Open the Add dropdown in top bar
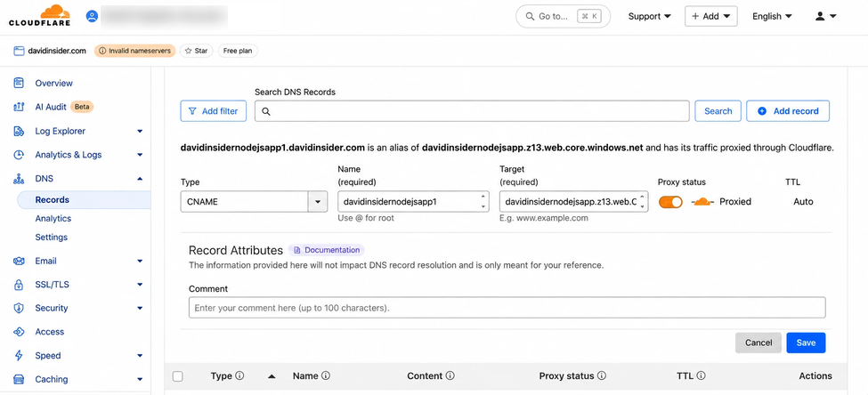This screenshot has height=395, width=868. coord(711,17)
